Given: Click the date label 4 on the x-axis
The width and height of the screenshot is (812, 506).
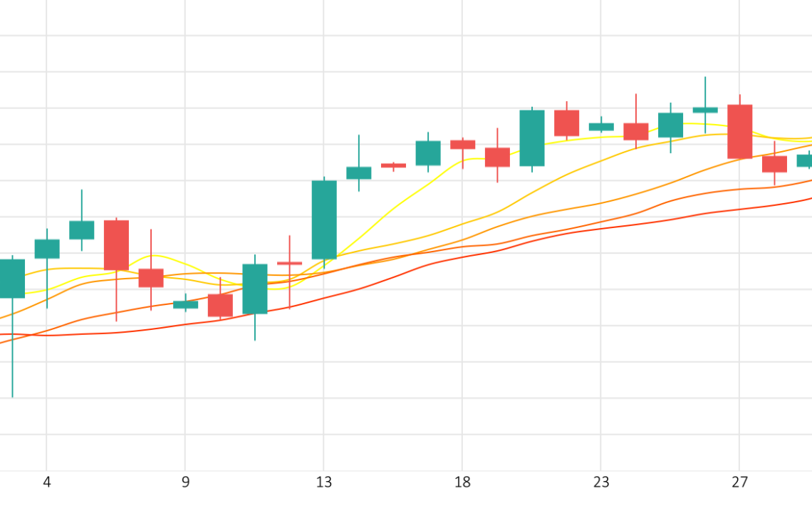Looking at the screenshot, I should [47, 482].
